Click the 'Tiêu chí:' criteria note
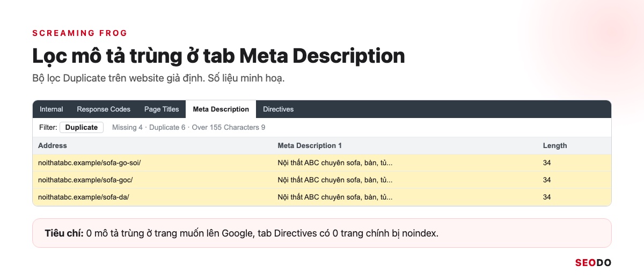Viewport: 644px width, 280px height. (322, 233)
